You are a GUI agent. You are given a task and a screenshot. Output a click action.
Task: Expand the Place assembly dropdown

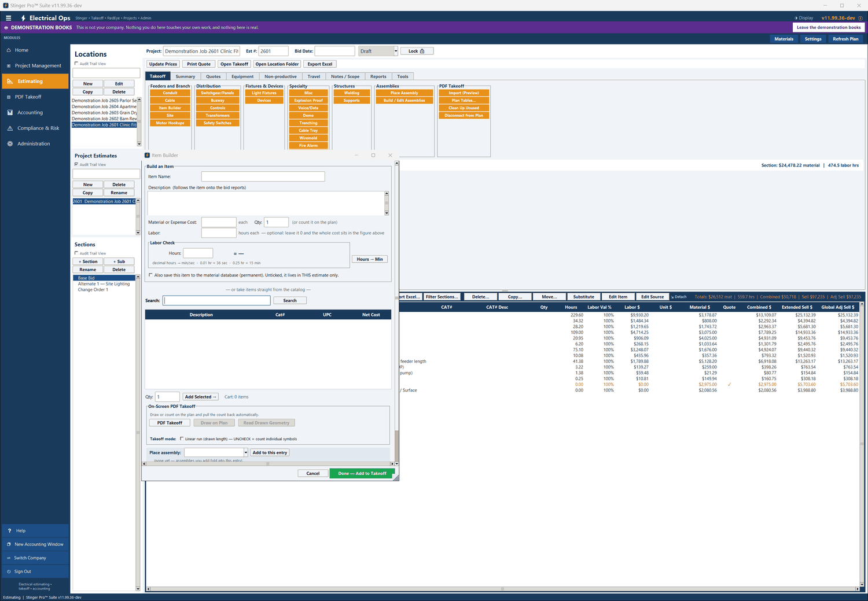click(246, 453)
